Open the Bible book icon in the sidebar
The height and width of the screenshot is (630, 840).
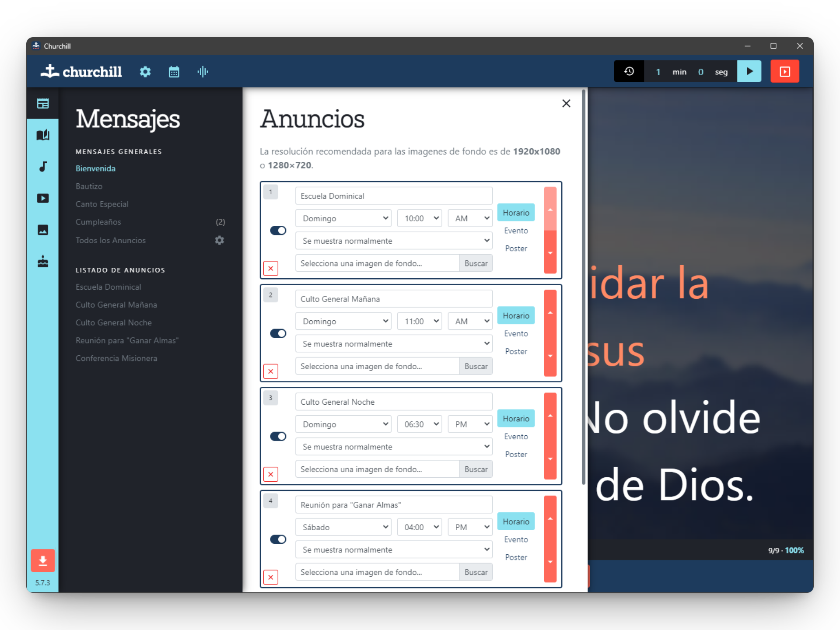tap(43, 135)
